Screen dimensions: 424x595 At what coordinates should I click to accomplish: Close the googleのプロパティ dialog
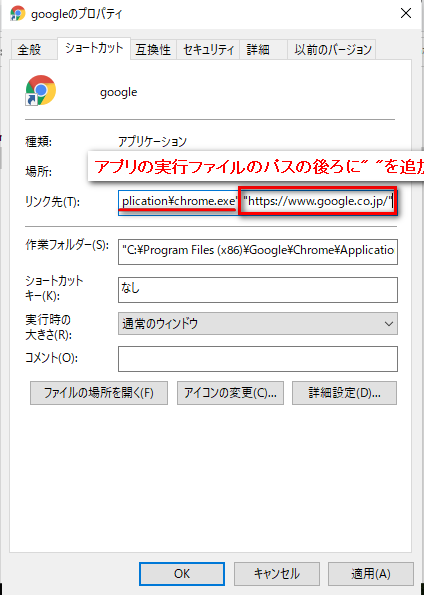(406, 13)
